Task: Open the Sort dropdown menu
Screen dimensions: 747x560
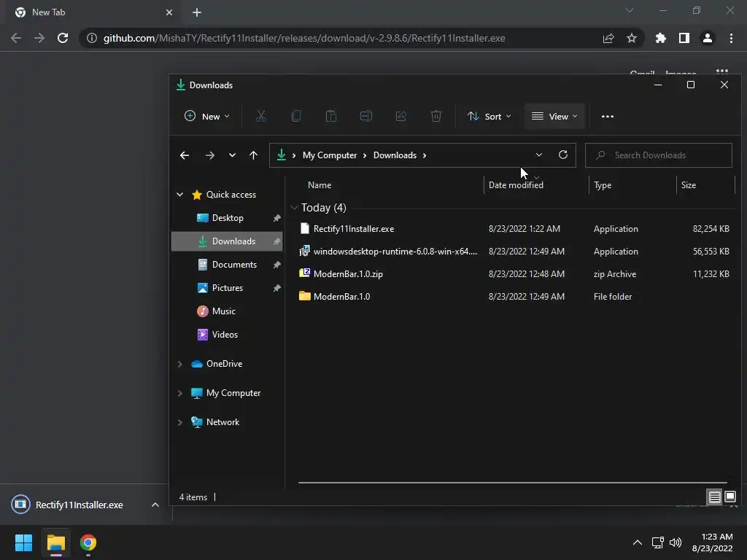Action: point(489,116)
